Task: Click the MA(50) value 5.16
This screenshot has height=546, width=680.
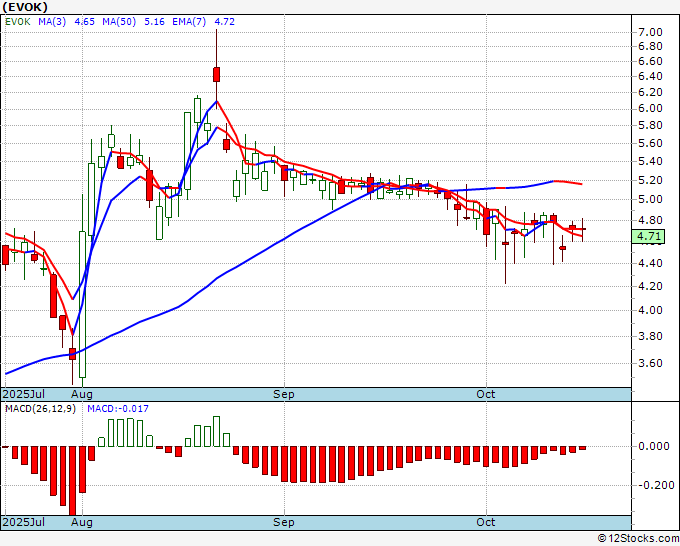Action: point(154,22)
